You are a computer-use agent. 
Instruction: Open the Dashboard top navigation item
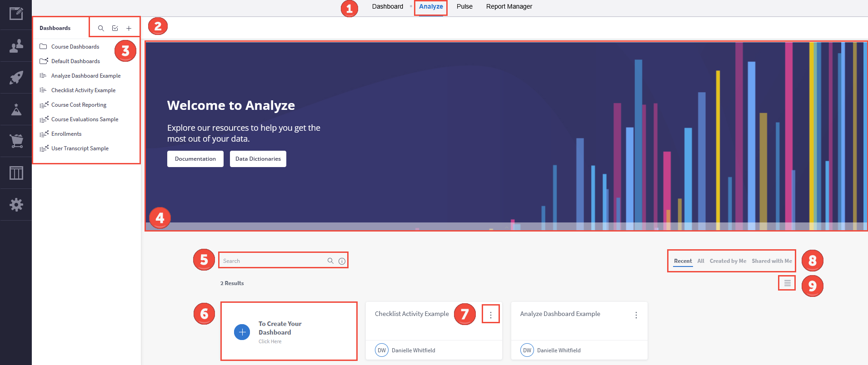click(388, 6)
